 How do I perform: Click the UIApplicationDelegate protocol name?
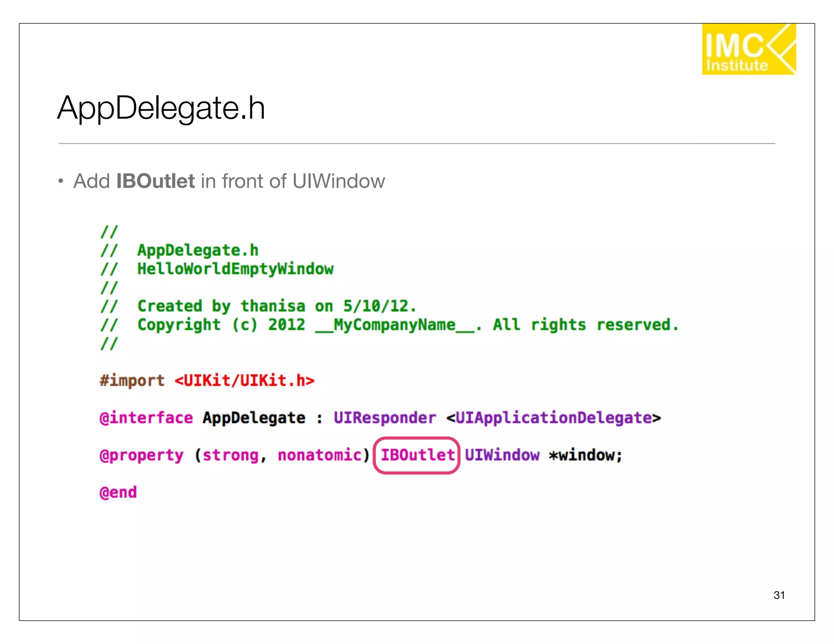click(553, 418)
